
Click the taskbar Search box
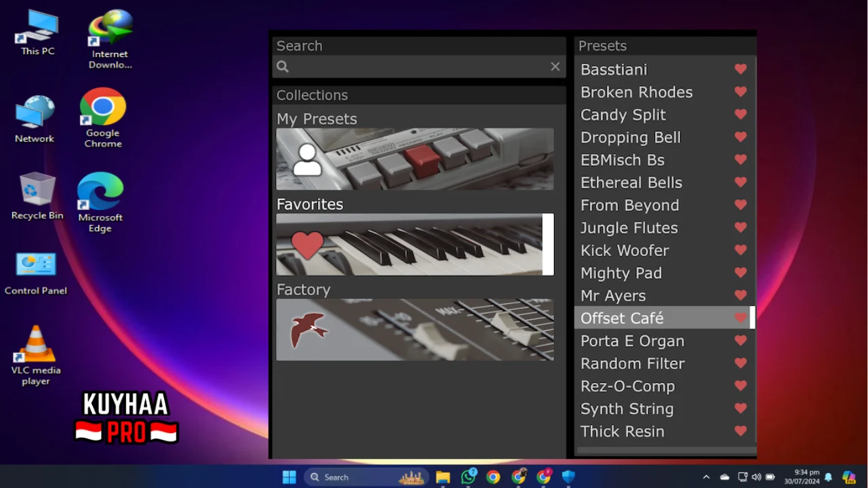366,477
